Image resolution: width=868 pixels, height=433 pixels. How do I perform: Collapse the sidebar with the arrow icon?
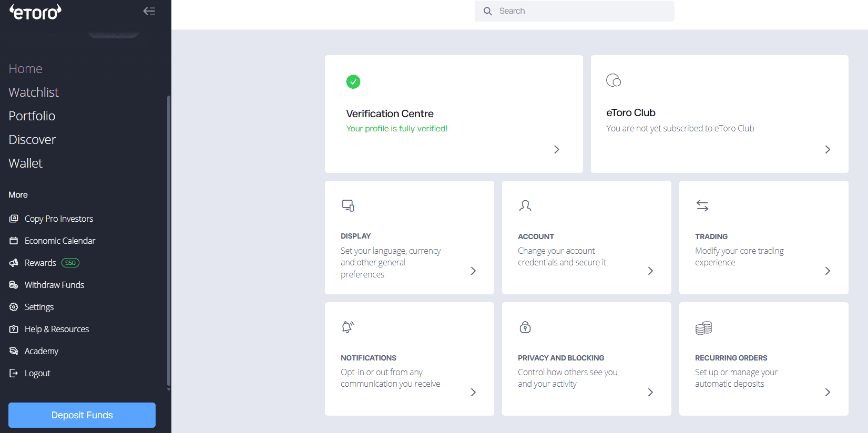149,11
